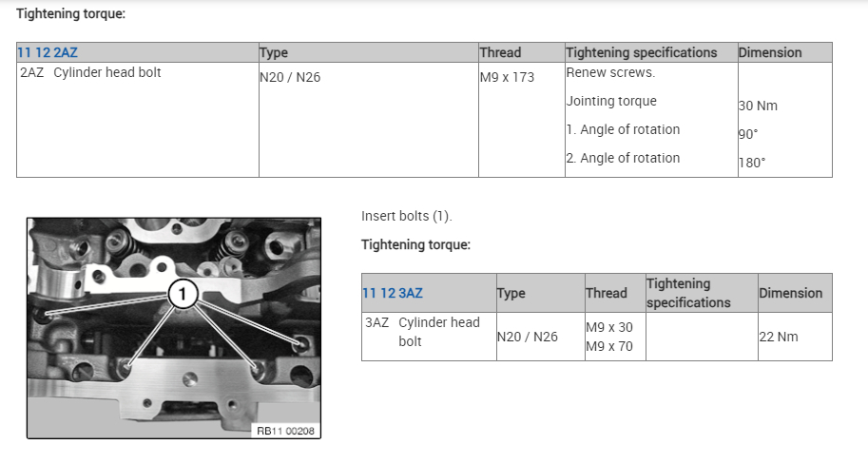Select the 'Renew screws.' text
Image resolution: width=868 pixels, height=464 pixels.
[x=610, y=72]
